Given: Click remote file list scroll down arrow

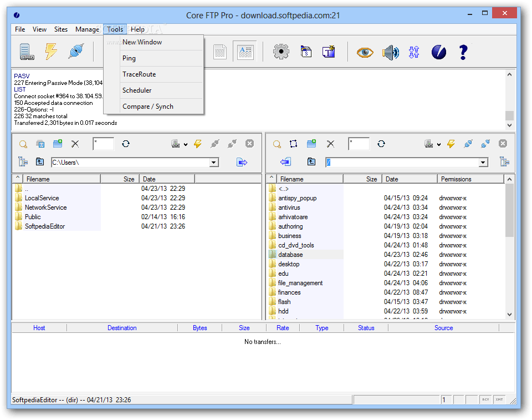Looking at the screenshot, I should click(x=509, y=315).
